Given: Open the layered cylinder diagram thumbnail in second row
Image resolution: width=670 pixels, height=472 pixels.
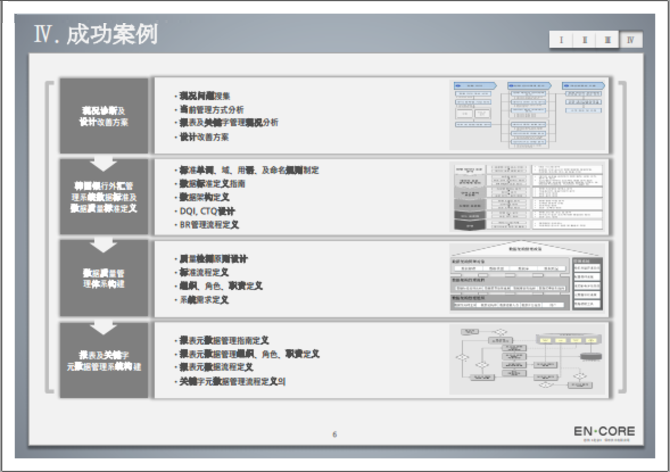Looking at the screenshot, I should coord(529,197).
